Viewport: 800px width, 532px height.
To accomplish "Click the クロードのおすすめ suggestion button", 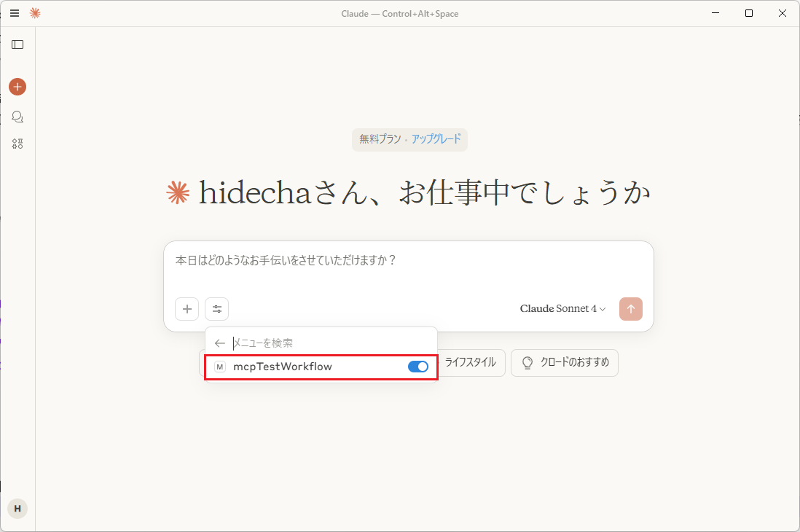I will click(564, 362).
